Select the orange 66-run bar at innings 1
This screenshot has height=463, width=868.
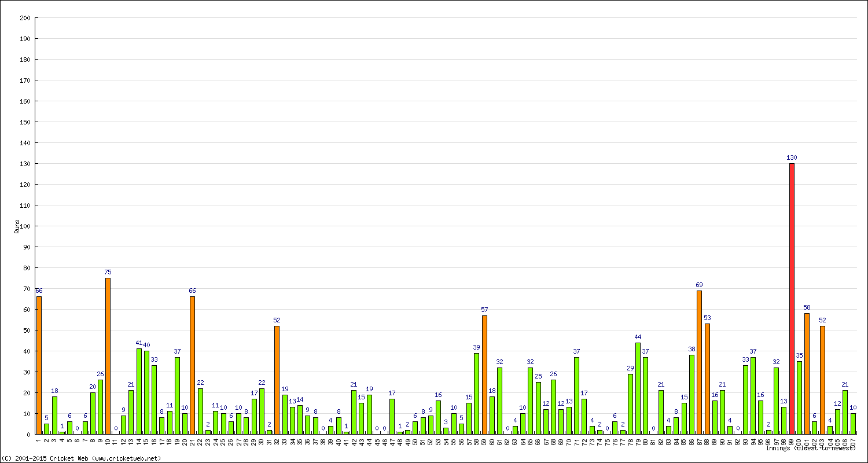(x=39, y=365)
